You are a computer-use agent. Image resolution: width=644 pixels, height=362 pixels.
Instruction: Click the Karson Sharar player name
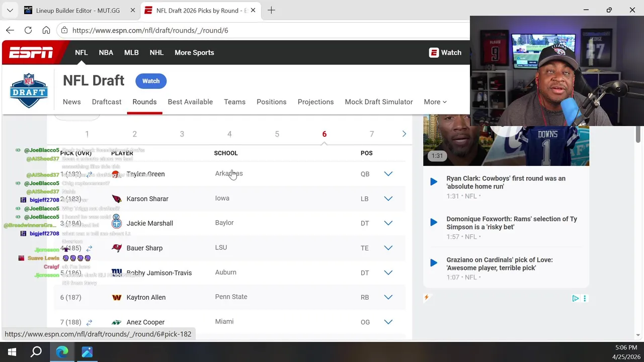pyautogui.click(x=147, y=199)
